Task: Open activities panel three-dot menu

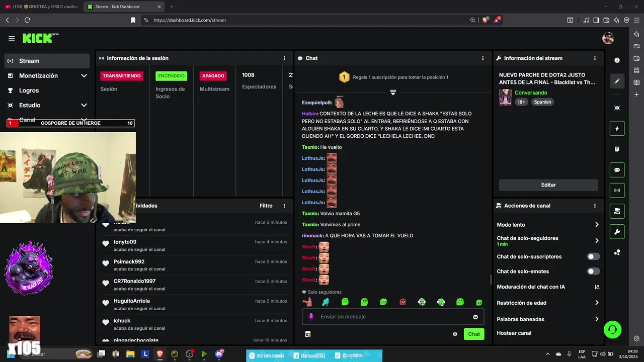Action: [x=284, y=206]
